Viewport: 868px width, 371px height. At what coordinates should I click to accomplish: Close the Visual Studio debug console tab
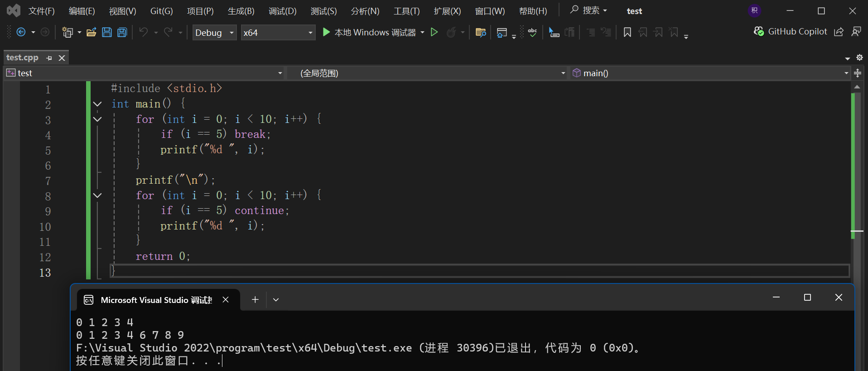(226, 300)
